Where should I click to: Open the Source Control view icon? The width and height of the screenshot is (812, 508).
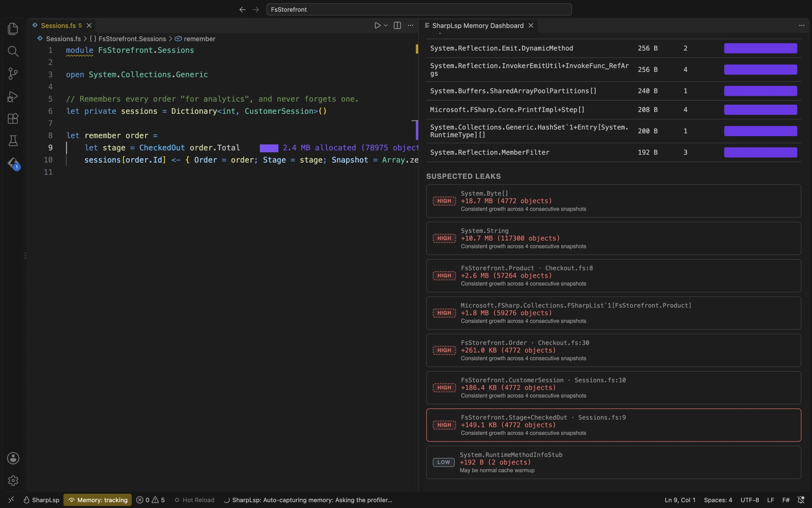click(x=13, y=73)
